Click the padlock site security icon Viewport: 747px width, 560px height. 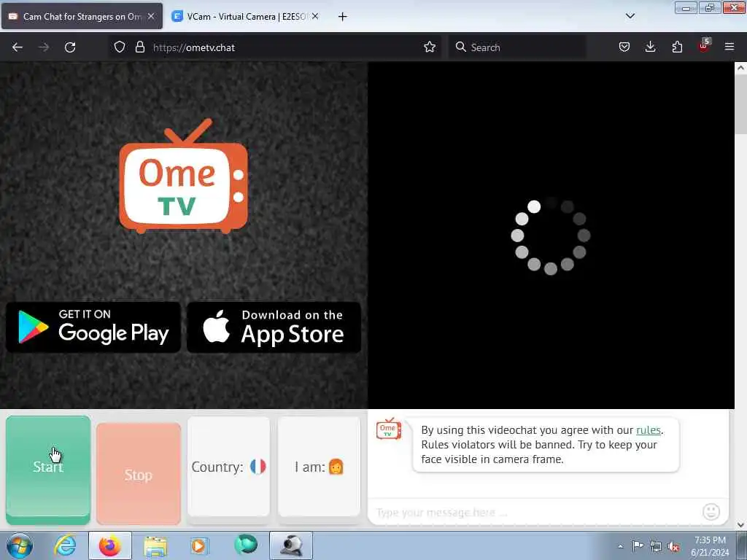pos(139,47)
